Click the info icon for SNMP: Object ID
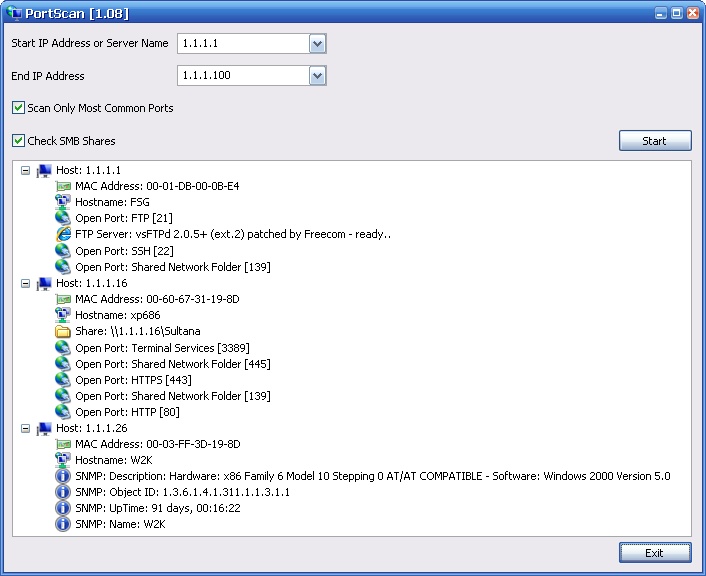Viewport: 706px width, 576px height. click(63, 493)
